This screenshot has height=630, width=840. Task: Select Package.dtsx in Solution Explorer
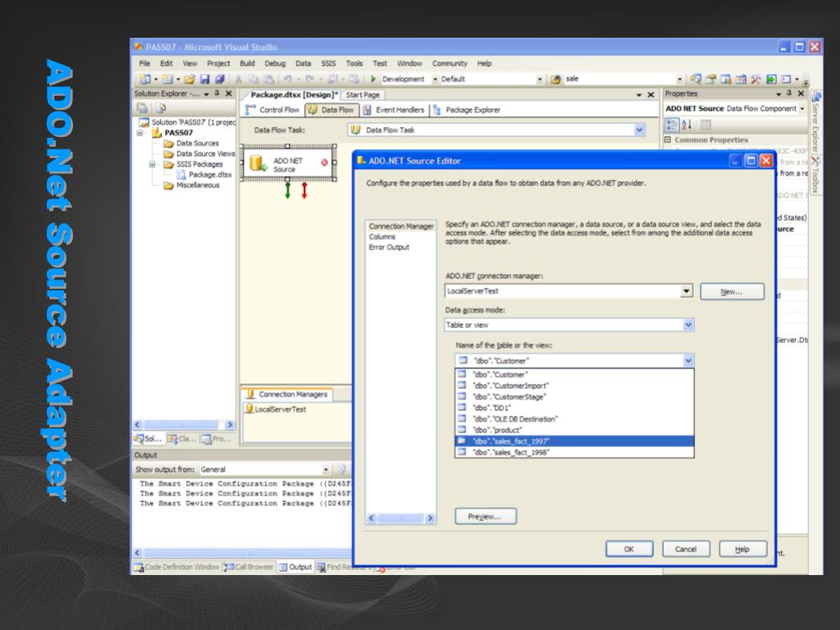(204, 175)
